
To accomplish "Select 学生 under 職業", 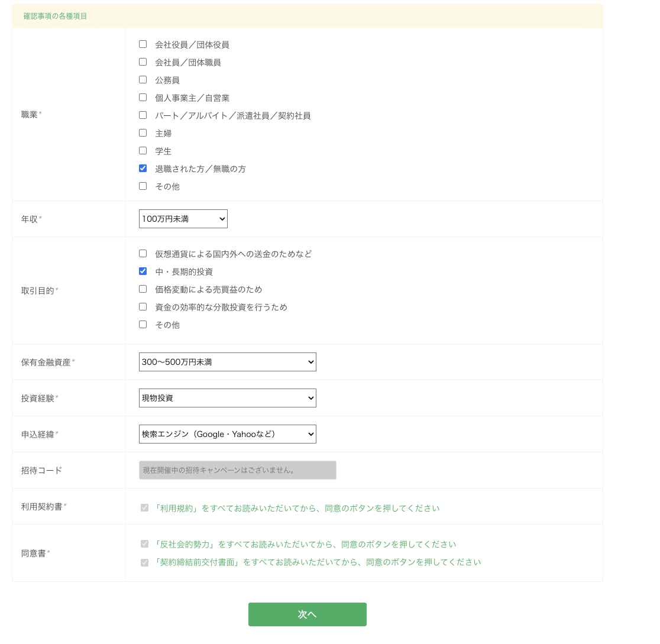I will coord(143,150).
